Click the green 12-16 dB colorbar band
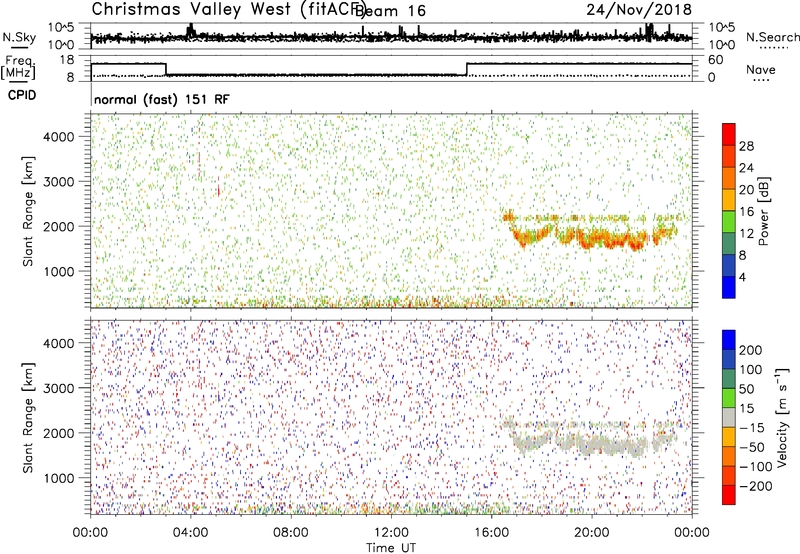The height and width of the screenshot is (554, 800). [x=729, y=222]
